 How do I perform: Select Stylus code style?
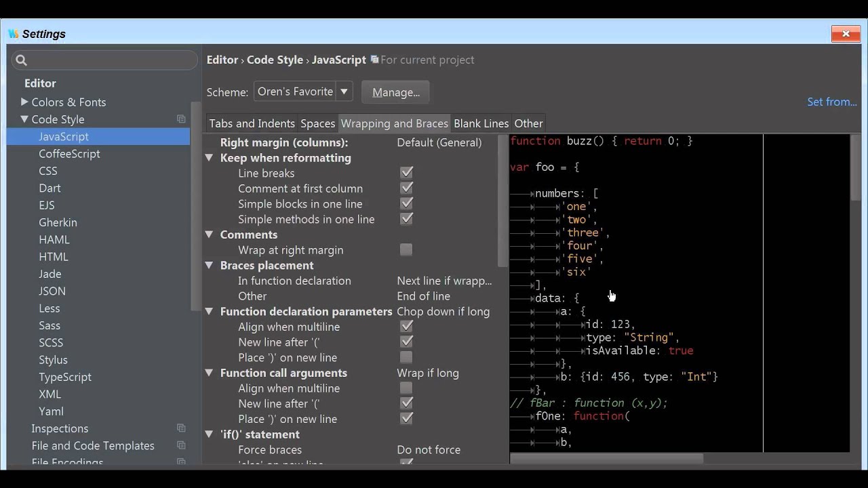(53, 359)
